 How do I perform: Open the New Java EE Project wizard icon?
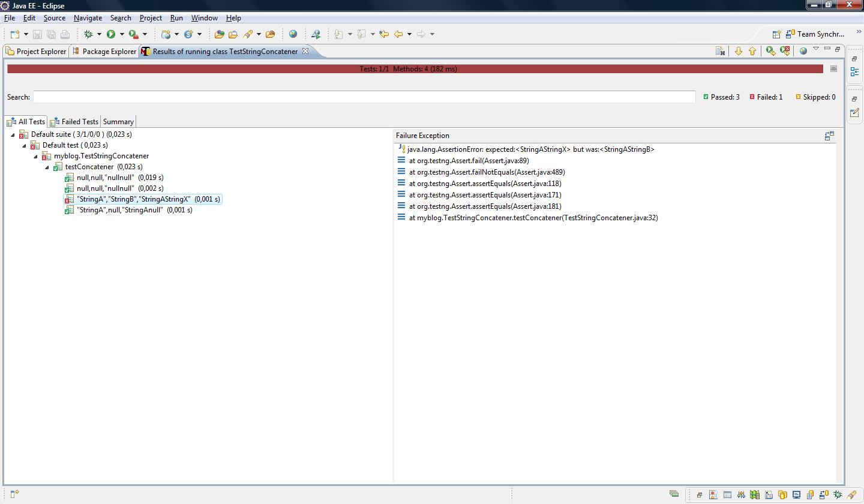point(13,34)
